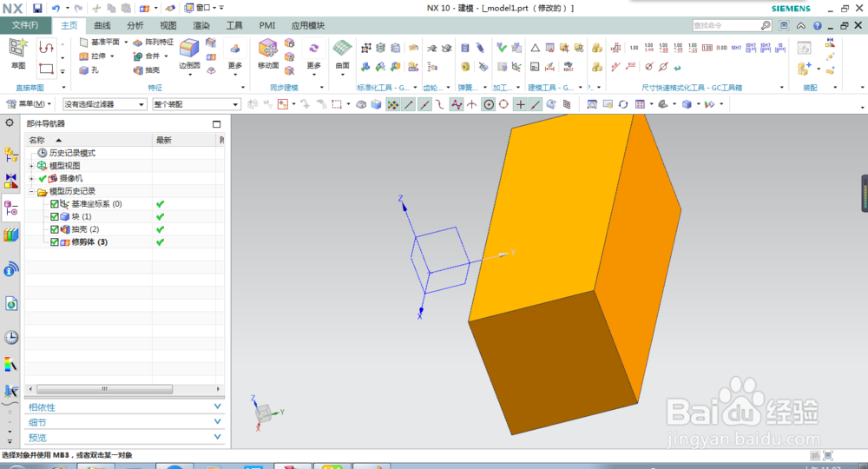Open the 整个装配 scope dropdown
Image resolution: width=868 pixels, height=469 pixels.
(196, 104)
